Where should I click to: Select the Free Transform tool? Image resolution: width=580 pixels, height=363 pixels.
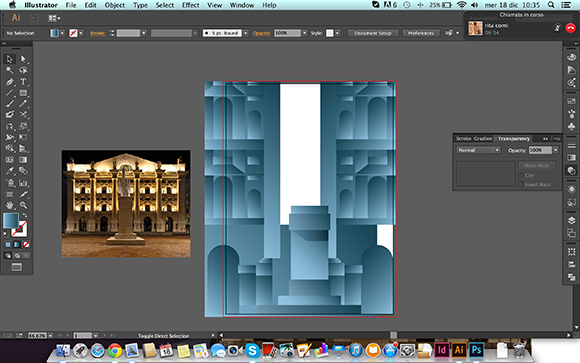tap(23, 137)
